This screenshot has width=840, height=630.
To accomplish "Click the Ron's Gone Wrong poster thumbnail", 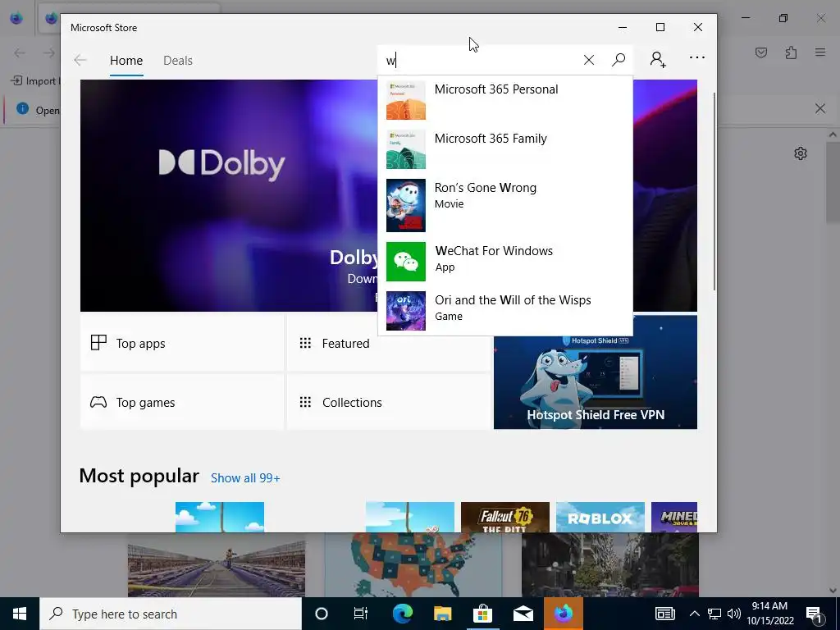I will (x=405, y=205).
